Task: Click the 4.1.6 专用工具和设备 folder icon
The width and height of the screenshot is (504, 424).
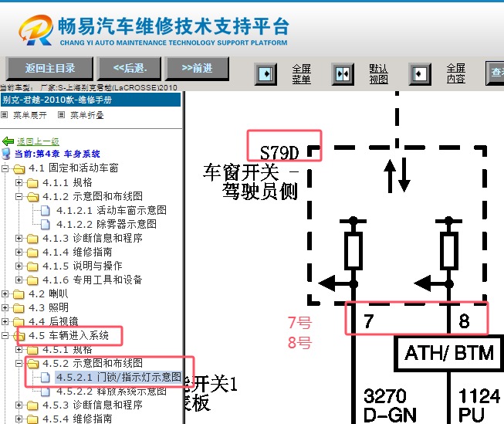Action: point(32,280)
